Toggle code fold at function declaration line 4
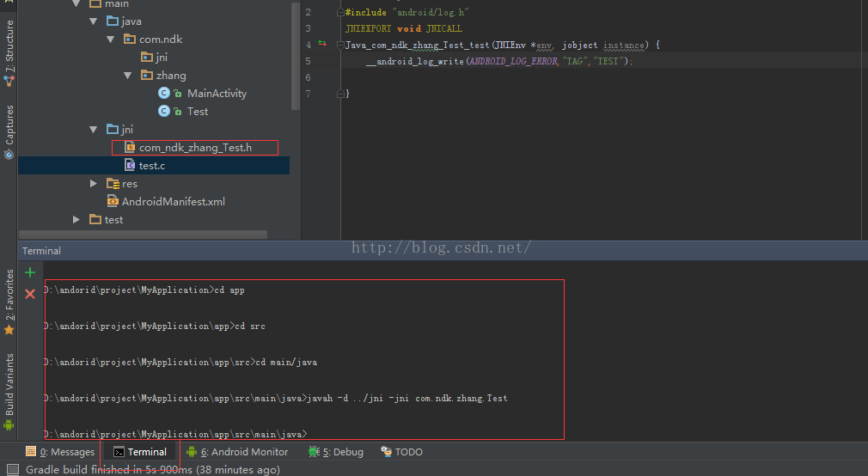 click(x=339, y=45)
